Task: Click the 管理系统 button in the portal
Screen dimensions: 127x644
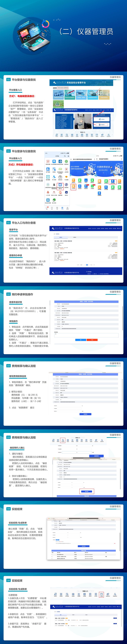Action: click(x=102, y=124)
